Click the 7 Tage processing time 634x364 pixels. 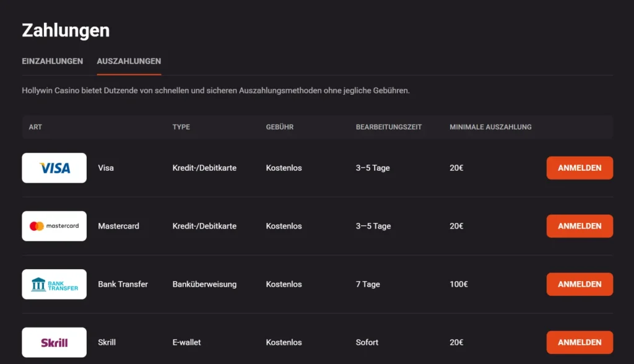coord(368,284)
